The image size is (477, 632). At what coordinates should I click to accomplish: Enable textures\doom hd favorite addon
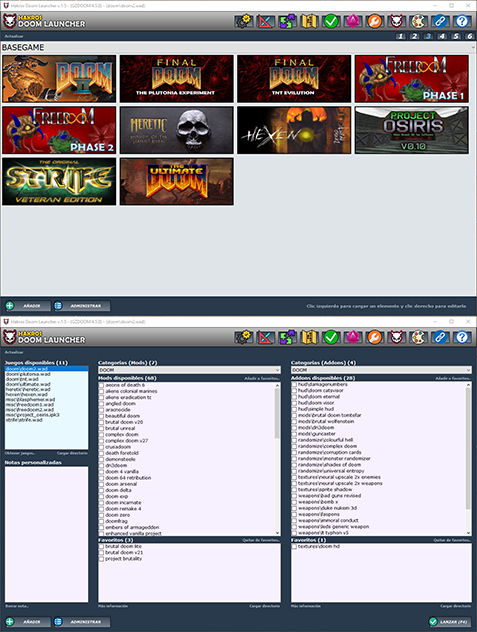coord(294,547)
